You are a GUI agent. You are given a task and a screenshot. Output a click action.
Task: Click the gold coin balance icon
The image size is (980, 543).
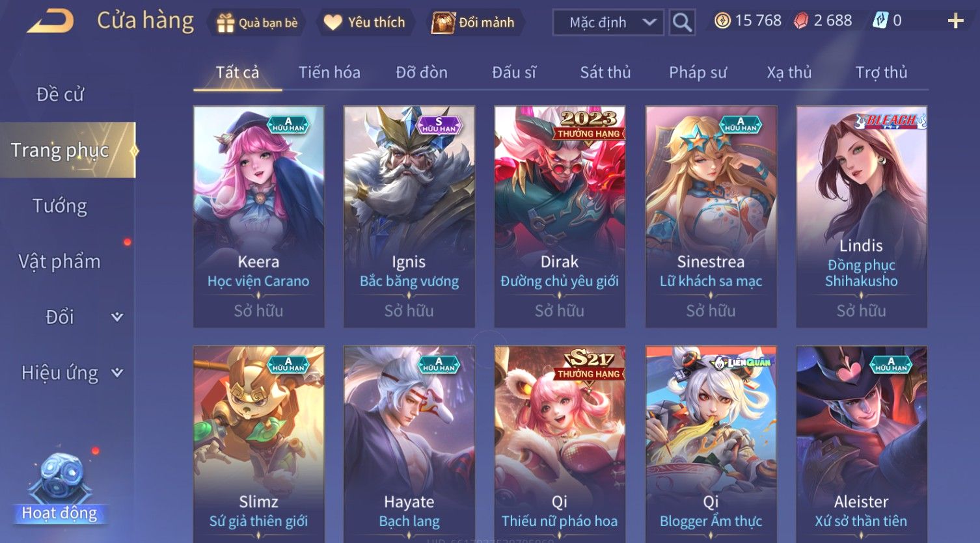722,21
